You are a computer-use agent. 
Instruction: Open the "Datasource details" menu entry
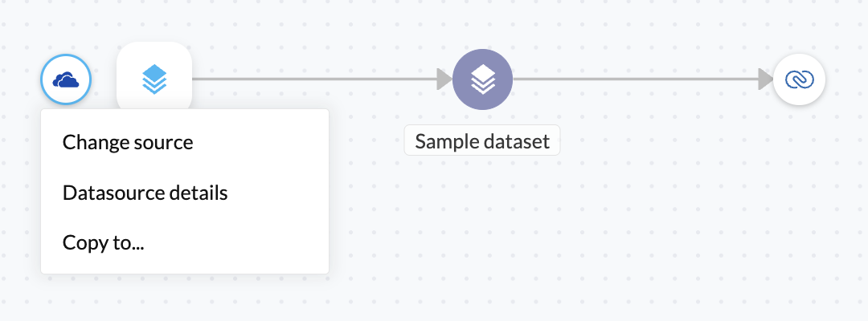(x=145, y=193)
